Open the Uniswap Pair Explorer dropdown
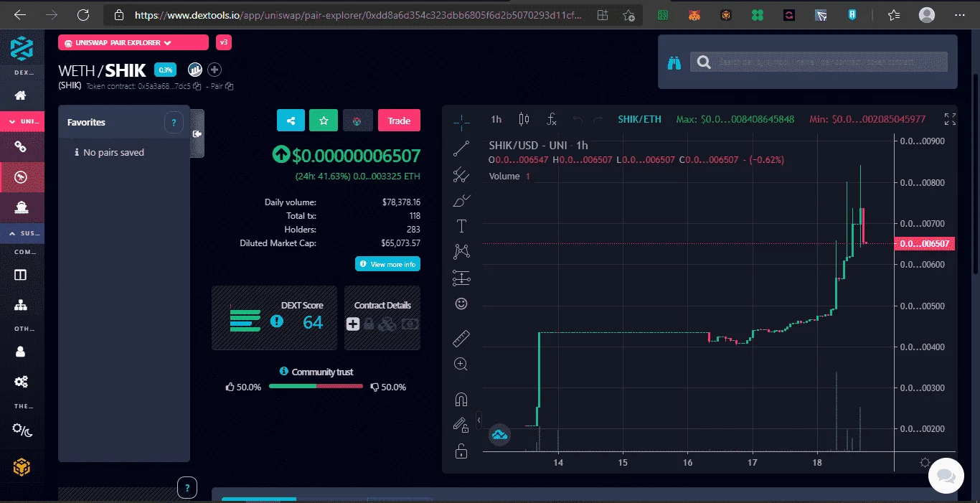Viewport: 980px width, 503px height. (x=133, y=43)
